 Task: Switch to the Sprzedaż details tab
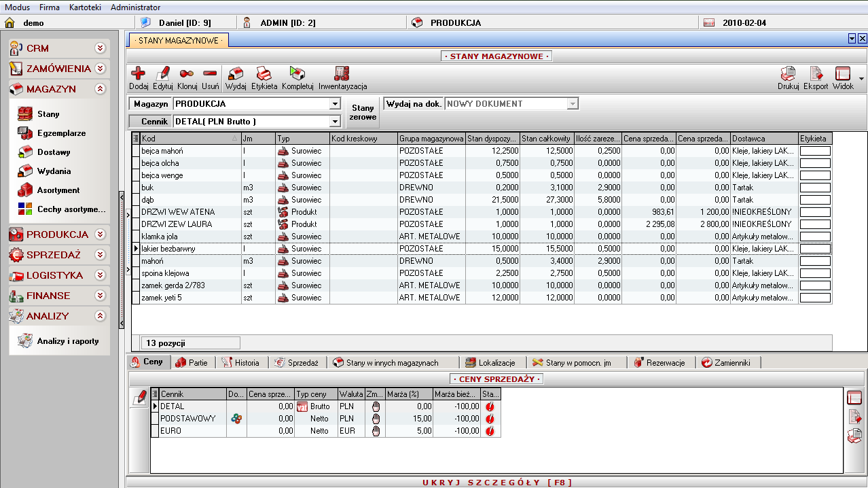(x=297, y=363)
